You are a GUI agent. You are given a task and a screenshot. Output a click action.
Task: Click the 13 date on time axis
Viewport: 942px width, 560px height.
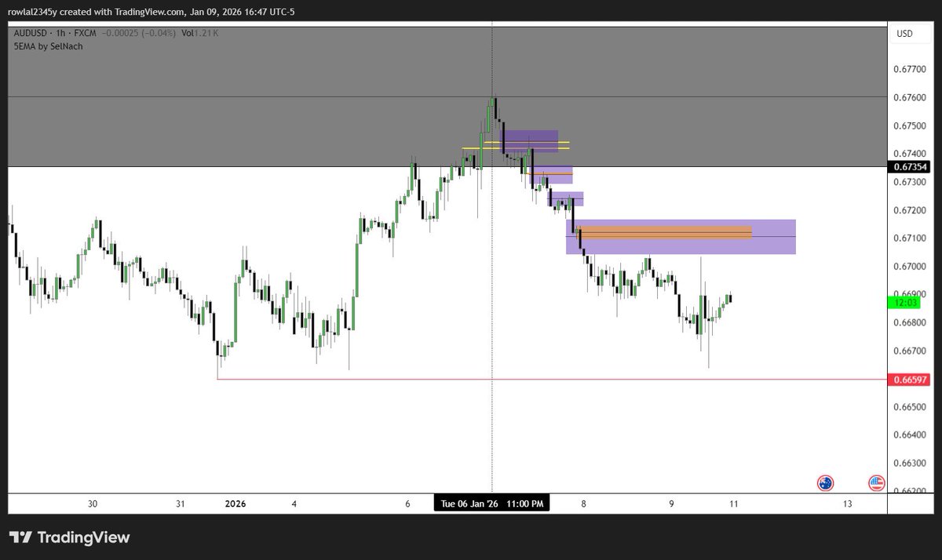pyautogui.click(x=847, y=504)
